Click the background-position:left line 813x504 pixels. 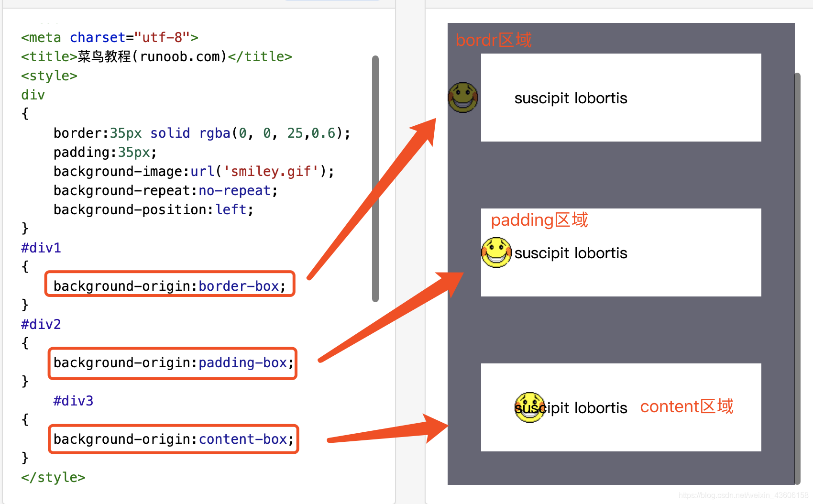[154, 209]
